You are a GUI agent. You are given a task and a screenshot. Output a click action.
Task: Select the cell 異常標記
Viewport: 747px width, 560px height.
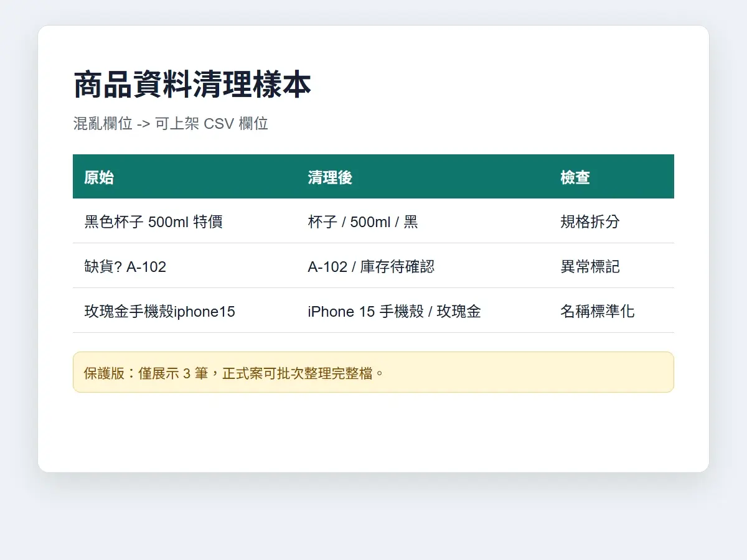[611, 266]
